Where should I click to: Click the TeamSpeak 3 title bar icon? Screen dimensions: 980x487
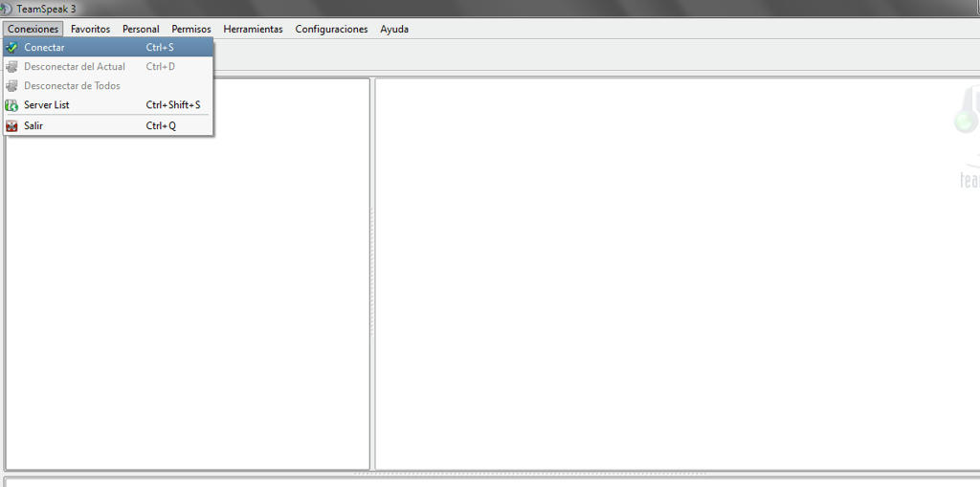6,9
